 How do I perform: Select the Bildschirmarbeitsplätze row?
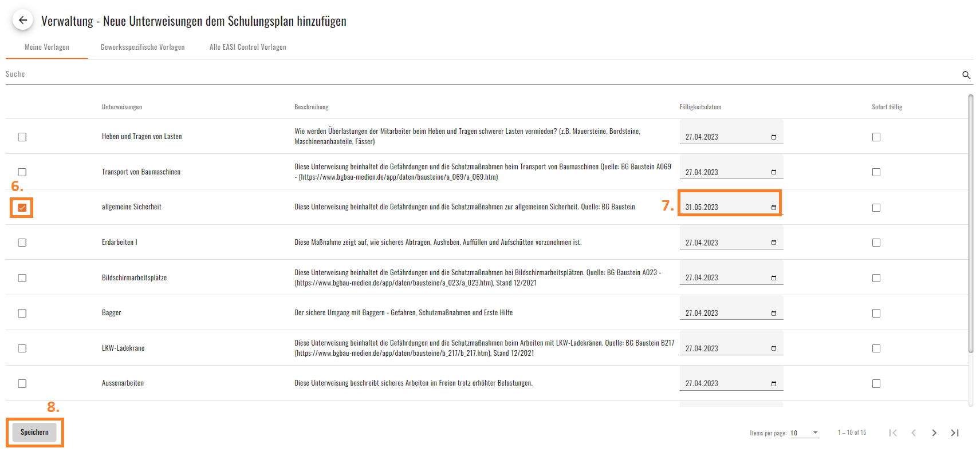point(22,278)
